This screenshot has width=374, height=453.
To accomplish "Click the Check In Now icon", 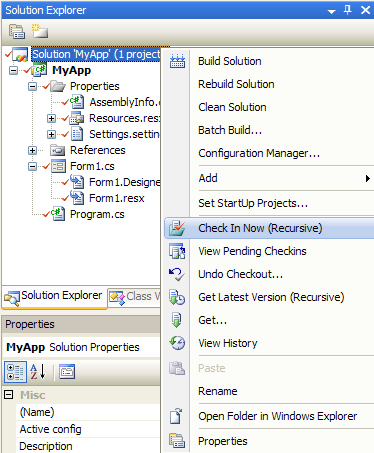I will pos(177,228).
